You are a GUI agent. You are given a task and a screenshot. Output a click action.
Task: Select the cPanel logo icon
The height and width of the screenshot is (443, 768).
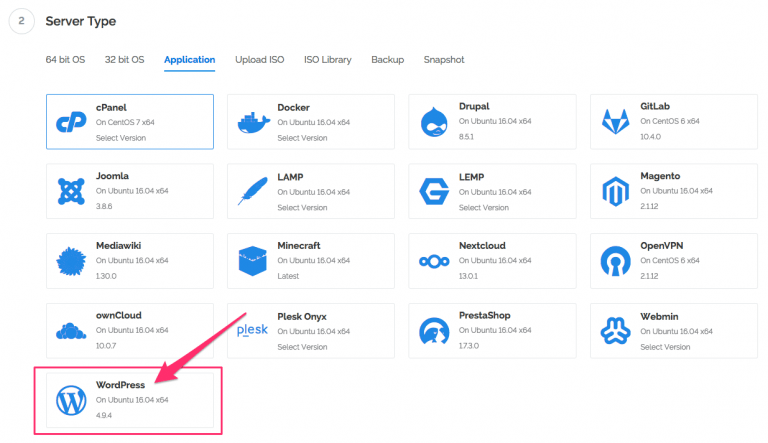click(71, 122)
